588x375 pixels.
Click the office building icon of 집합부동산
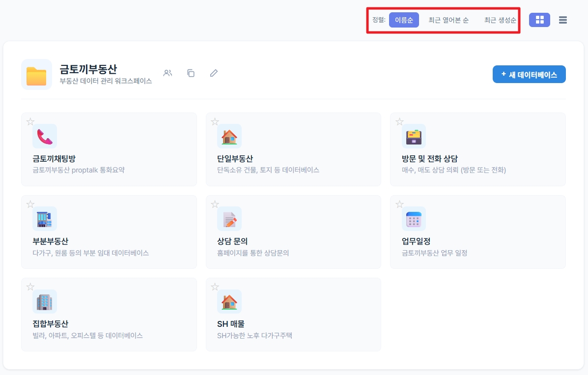(45, 301)
